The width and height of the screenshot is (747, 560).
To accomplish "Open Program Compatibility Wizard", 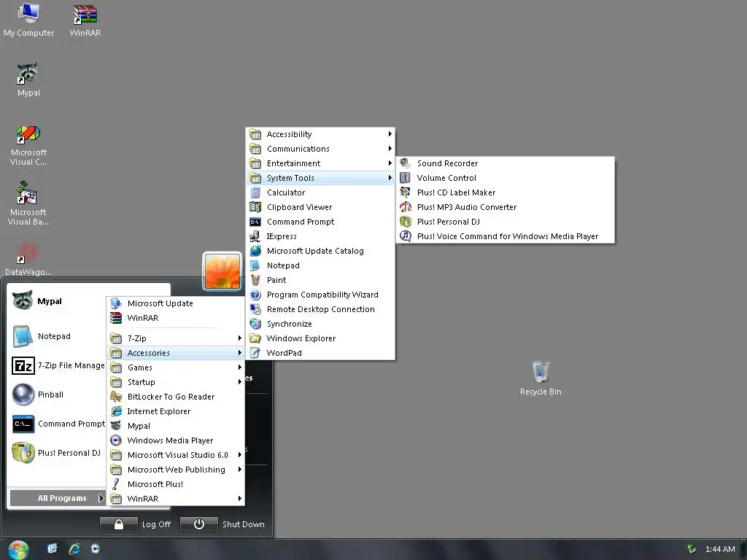I will point(320,295).
